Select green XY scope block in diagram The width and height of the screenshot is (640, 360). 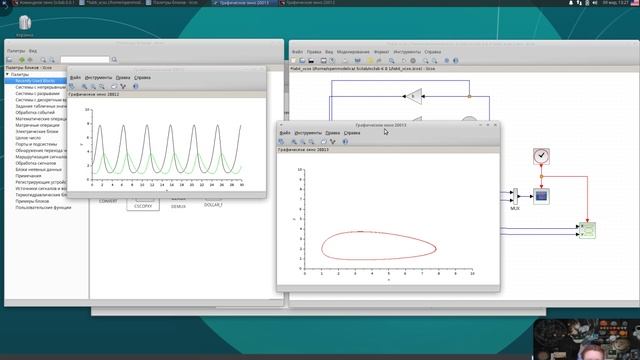(587, 230)
